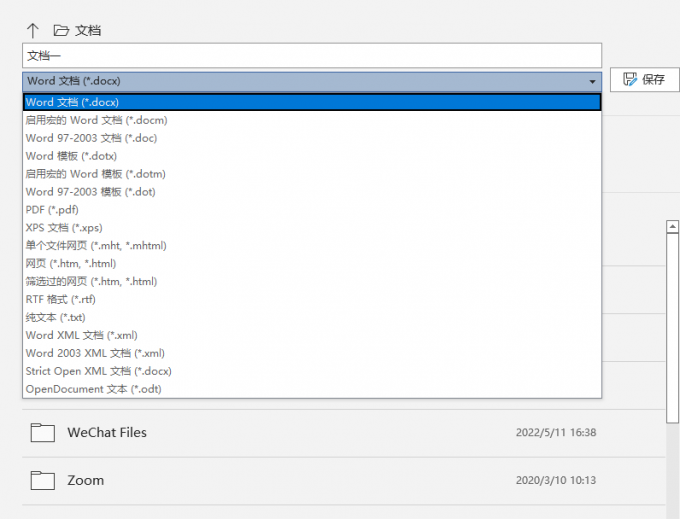This screenshot has width=680, height=519.
Task: Choose 纯文本 (*.txt) format
Action: point(55,317)
